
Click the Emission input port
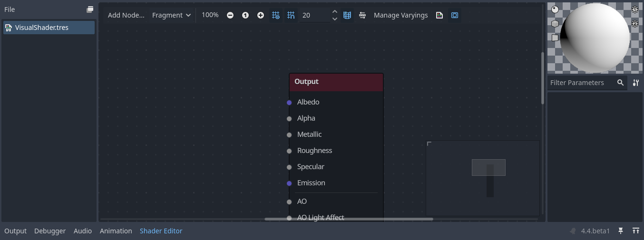click(x=289, y=183)
